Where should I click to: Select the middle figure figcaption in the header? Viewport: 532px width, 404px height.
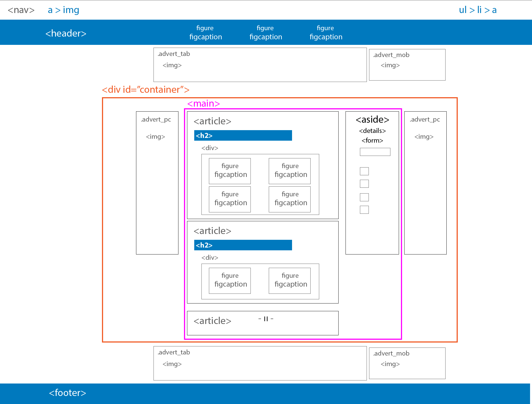click(x=265, y=32)
